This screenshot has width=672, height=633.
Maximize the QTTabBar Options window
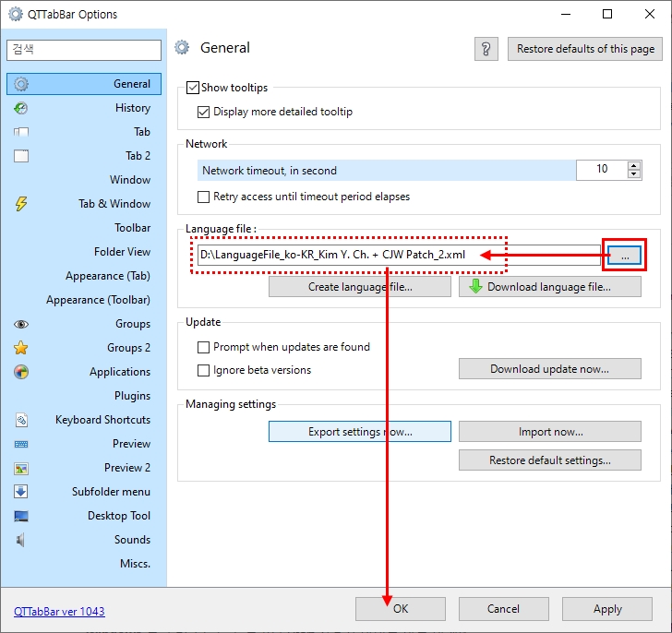coord(606,14)
